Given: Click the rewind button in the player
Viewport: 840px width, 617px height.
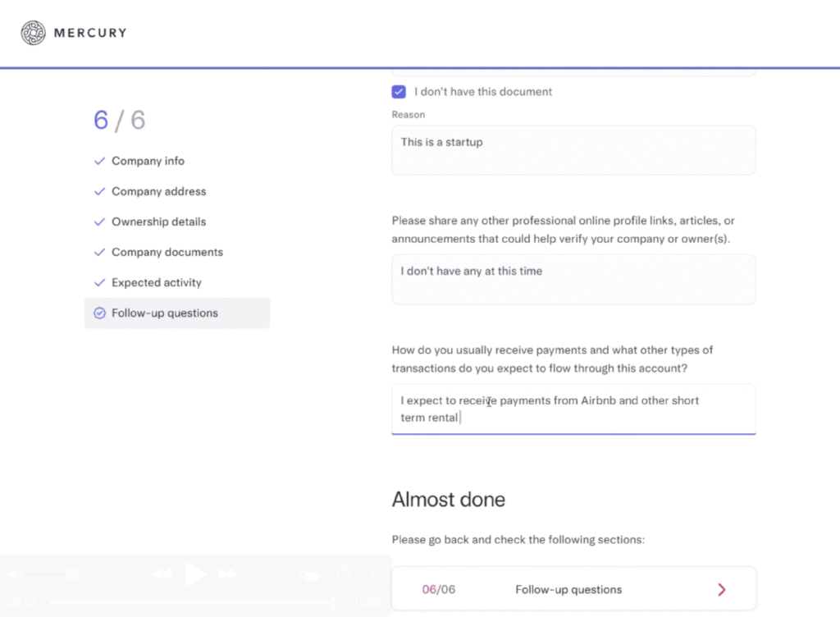Looking at the screenshot, I should coord(162,574).
